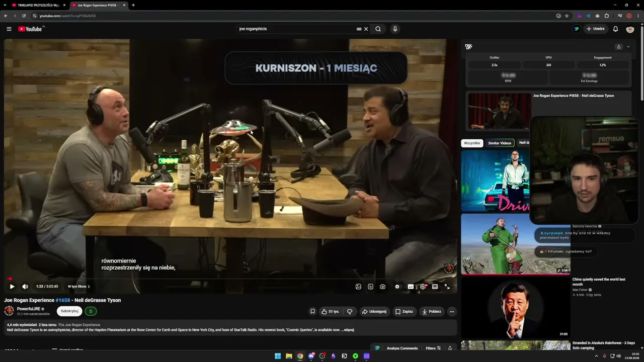Download the video with Pobierz
Viewport: 644px width, 362px height.
tap(432, 311)
